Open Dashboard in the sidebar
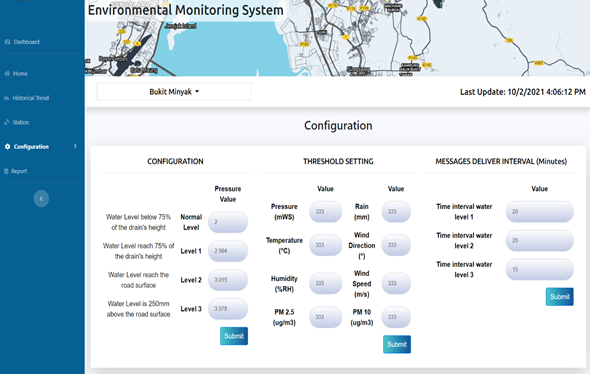The height and width of the screenshot is (374, 590). click(26, 42)
